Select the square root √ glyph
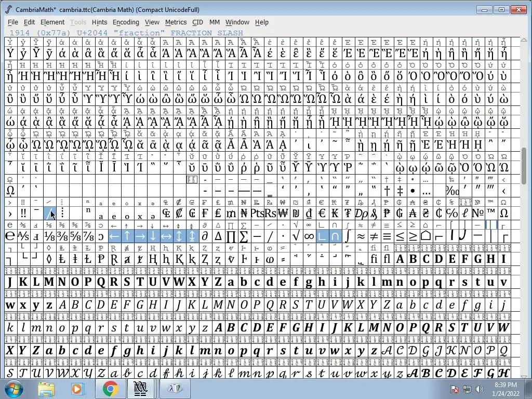This screenshot has width=532, height=399. coord(296,236)
